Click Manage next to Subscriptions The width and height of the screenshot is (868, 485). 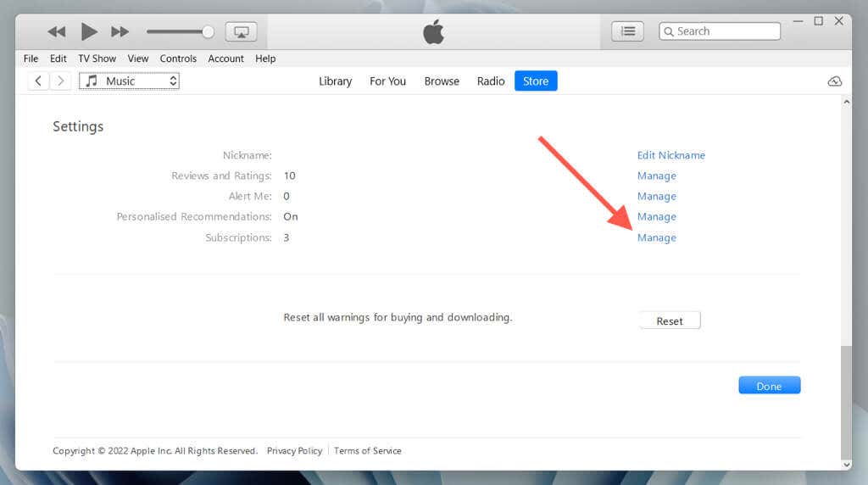[x=656, y=237]
